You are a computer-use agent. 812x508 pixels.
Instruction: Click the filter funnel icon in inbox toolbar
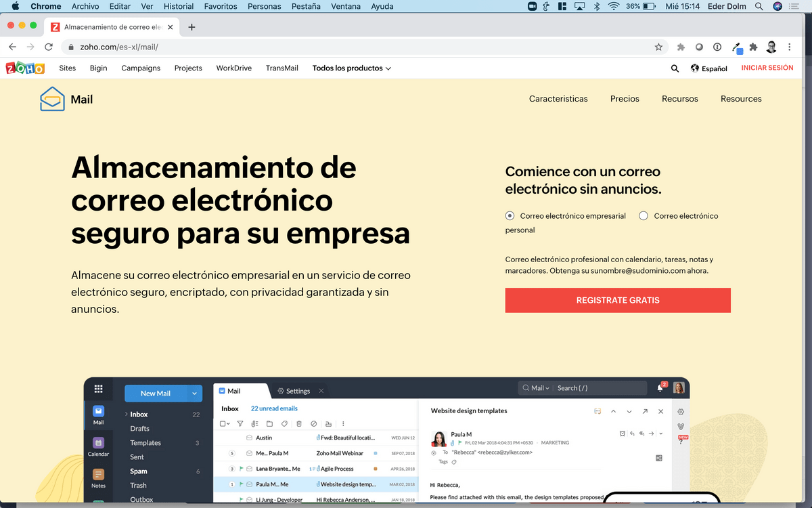point(240,424)
